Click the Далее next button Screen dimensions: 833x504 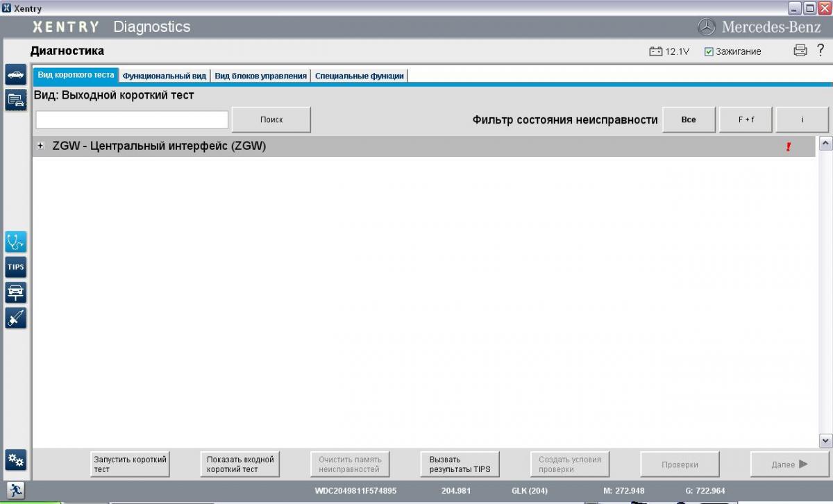(x=790, y=464)
